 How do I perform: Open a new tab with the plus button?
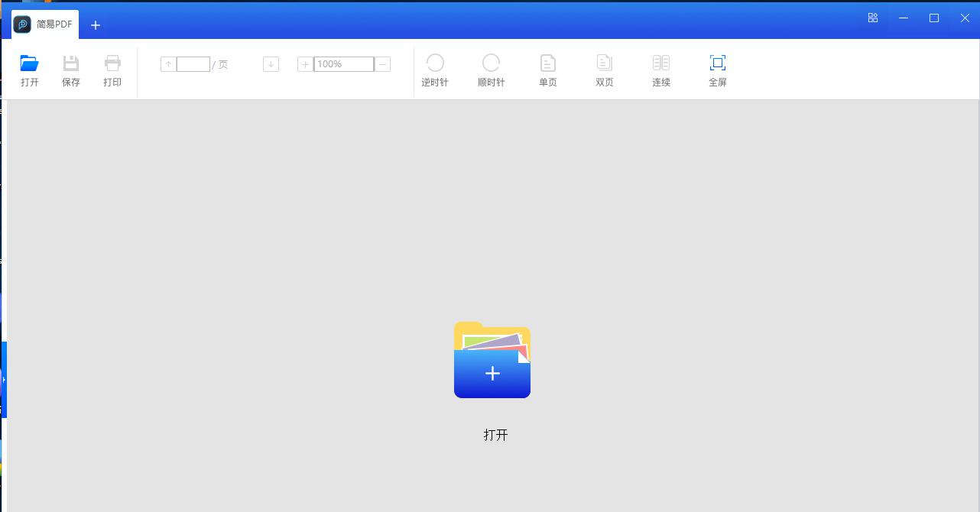[95, 24]
